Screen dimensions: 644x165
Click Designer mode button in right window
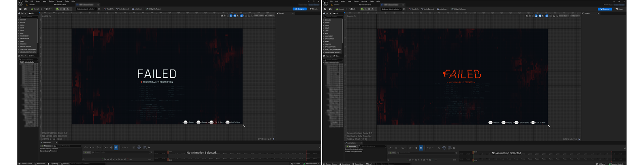pos(605,9)
